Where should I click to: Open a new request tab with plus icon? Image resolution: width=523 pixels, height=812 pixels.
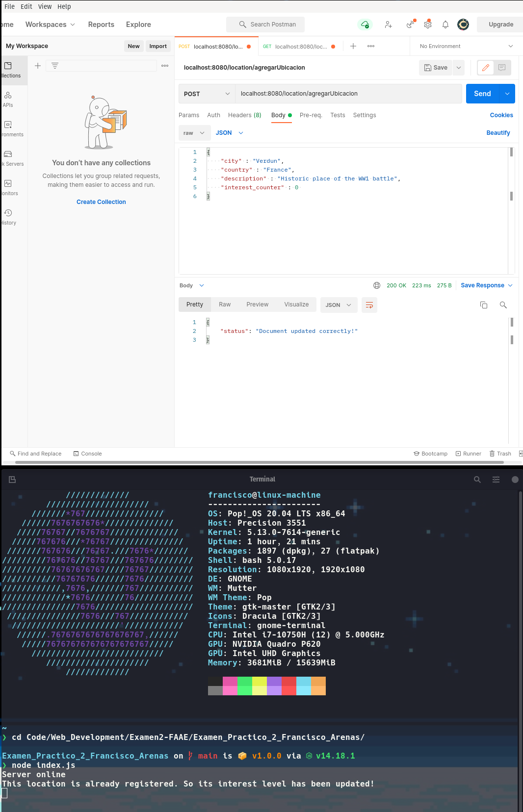tap(353, 46)
